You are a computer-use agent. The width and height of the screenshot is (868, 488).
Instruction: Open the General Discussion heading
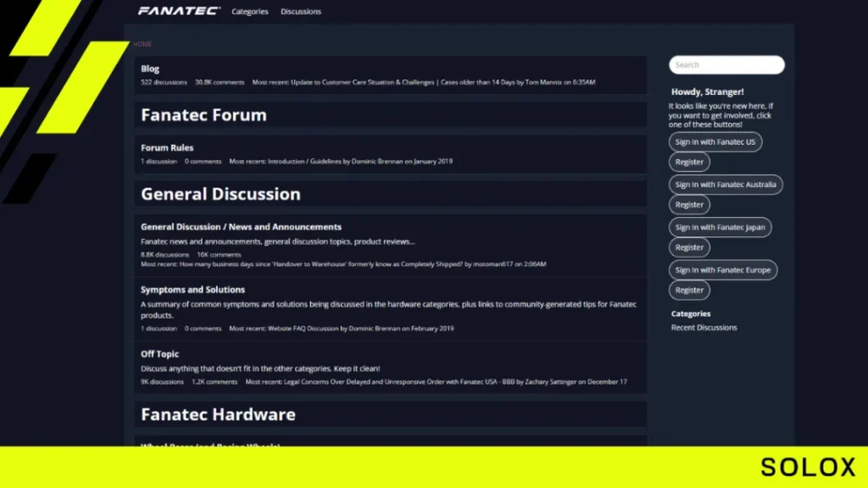[220, 194]
